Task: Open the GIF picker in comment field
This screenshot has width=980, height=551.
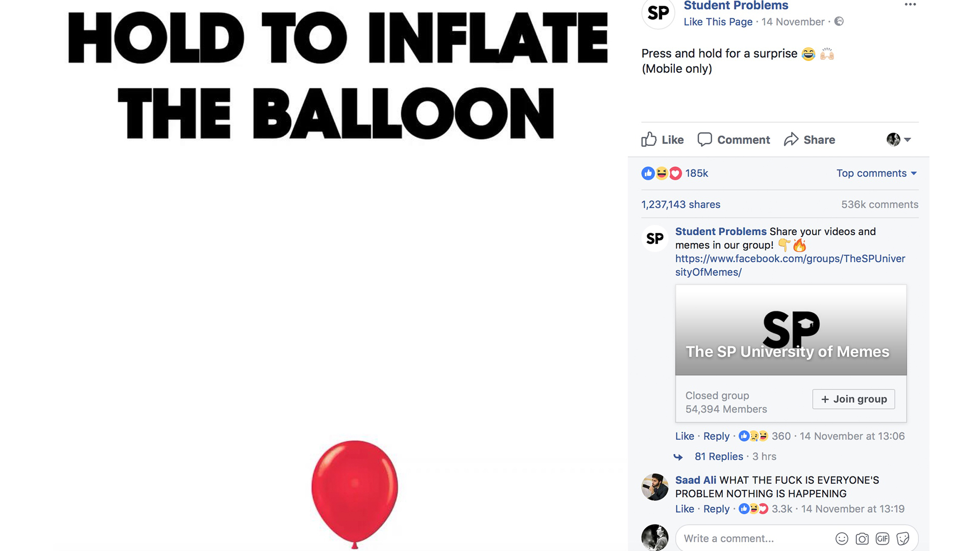Action: pos(883,538)
